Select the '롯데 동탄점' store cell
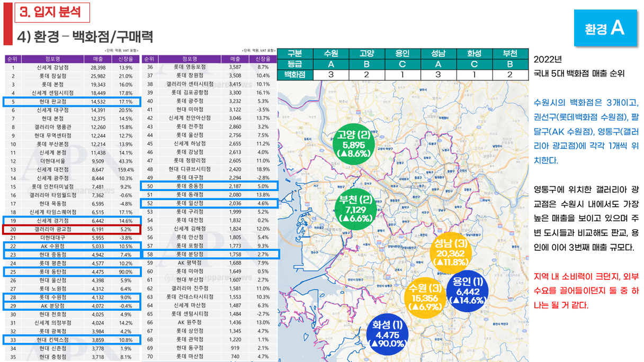The height and width of the screenshot is (362, 644). 53,271
